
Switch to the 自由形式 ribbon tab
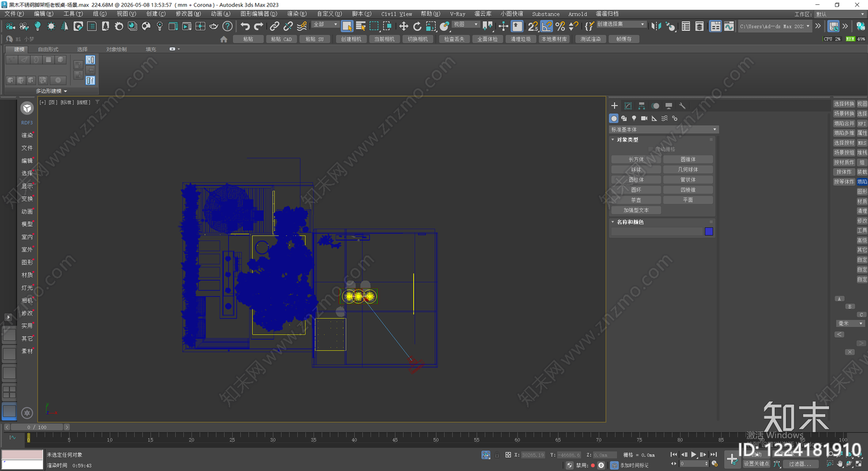click(x=48, y=49)
